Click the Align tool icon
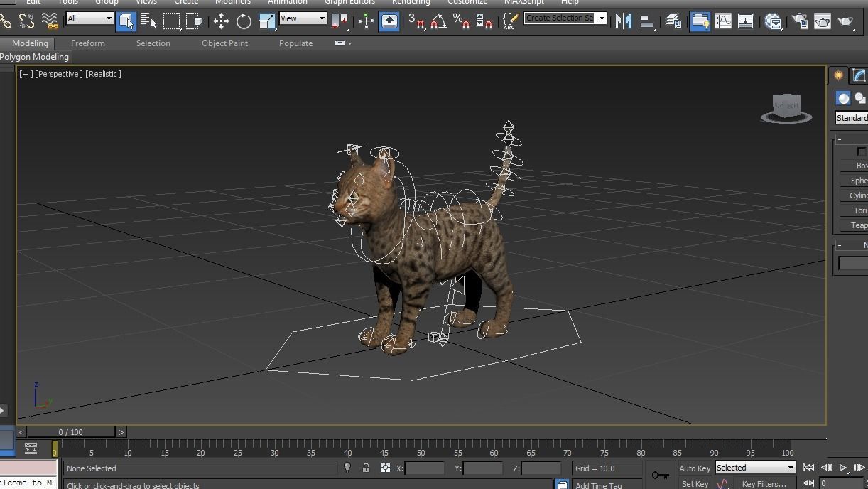The image size is (868, 489). pos(646,21)
